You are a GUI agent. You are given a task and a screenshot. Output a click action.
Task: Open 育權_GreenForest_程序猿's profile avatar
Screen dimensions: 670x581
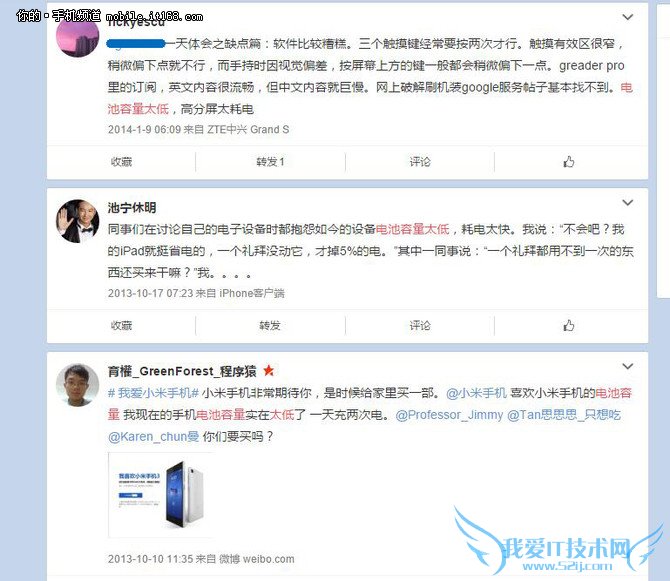(x=78, y=385)
